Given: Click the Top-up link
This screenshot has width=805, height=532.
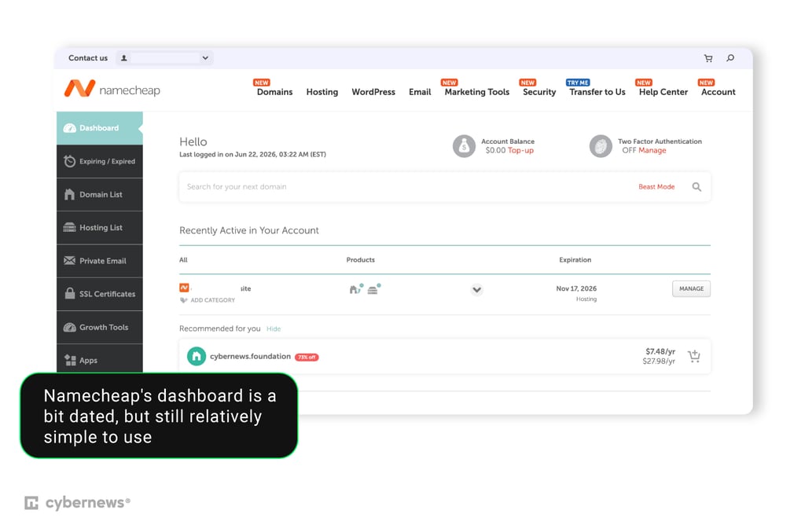Looking at the screenshot, I should click(x=520, y=150).
